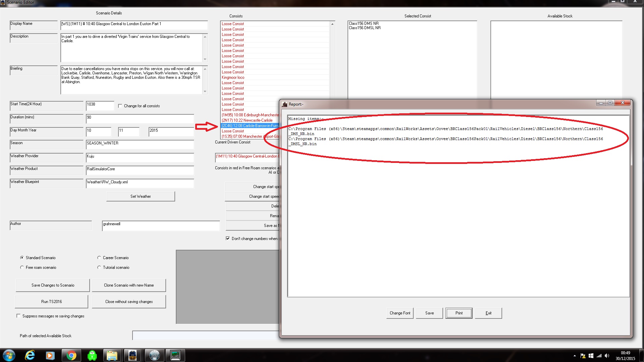Open Google Chrome from the taskbar
This screenshot has height=362, width=644.
[x=71, y=355]
